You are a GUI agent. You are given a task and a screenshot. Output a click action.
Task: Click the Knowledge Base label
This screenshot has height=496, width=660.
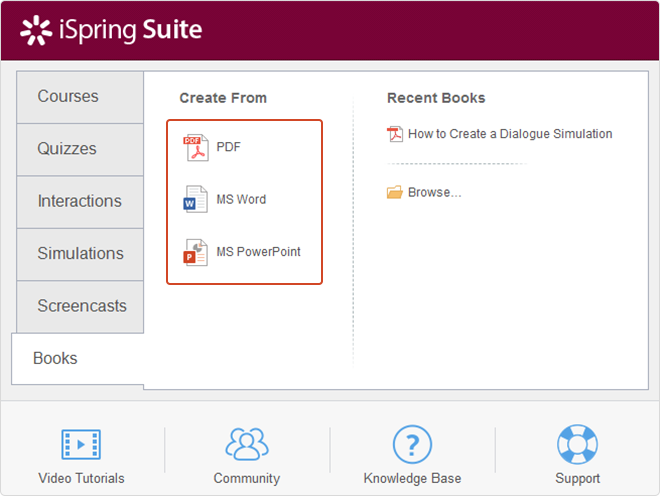click(412, 478)
